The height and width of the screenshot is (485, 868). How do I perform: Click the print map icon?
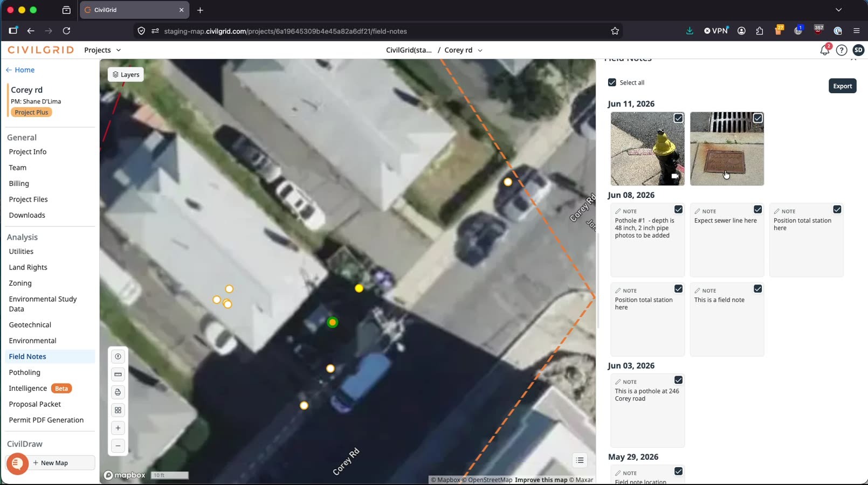[118, 392]
